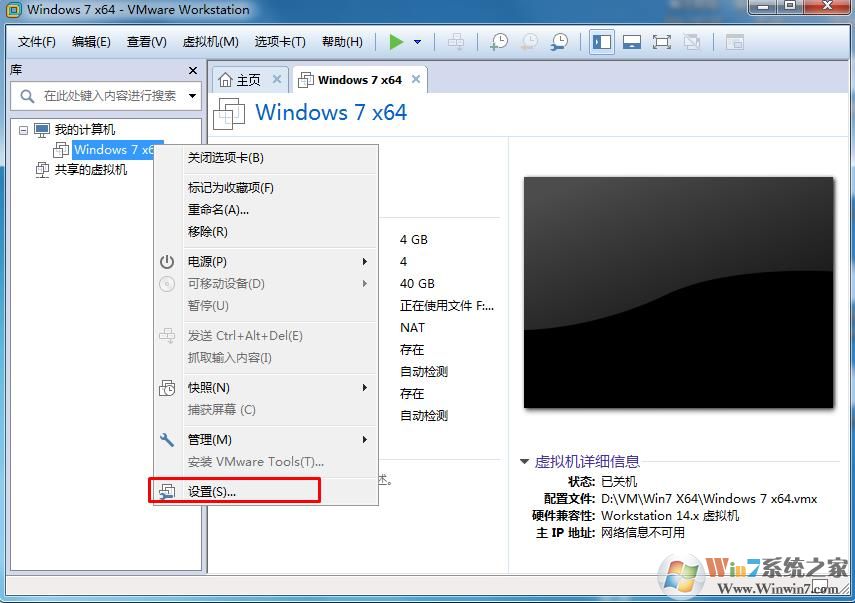
Task: Click the memory value 4 GB
Action: pyautogui.click(x=414, y=240)
